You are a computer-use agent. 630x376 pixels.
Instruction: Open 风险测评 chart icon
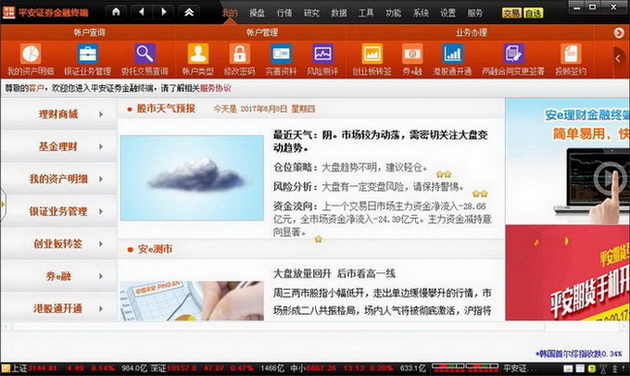click(323, 54)
